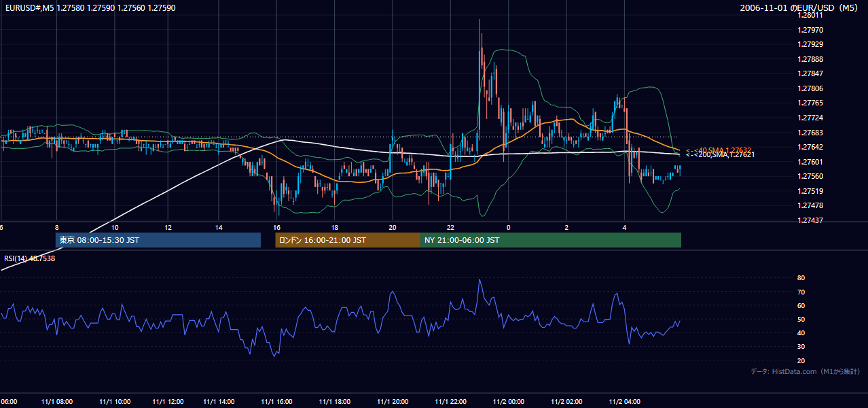Click price axis label 1.27560
The width and height of the screenshot is (868, 408).
(810, 176)
